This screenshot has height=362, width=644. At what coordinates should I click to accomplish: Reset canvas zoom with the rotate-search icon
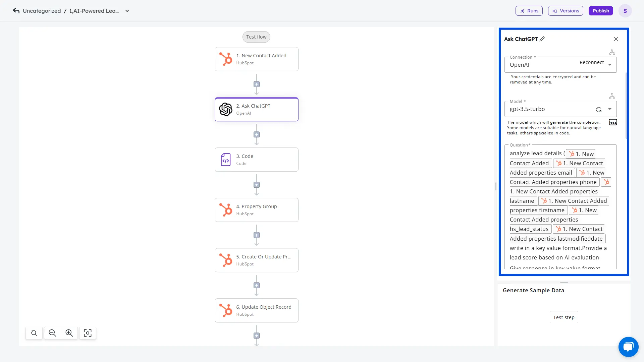pos(34,333)
